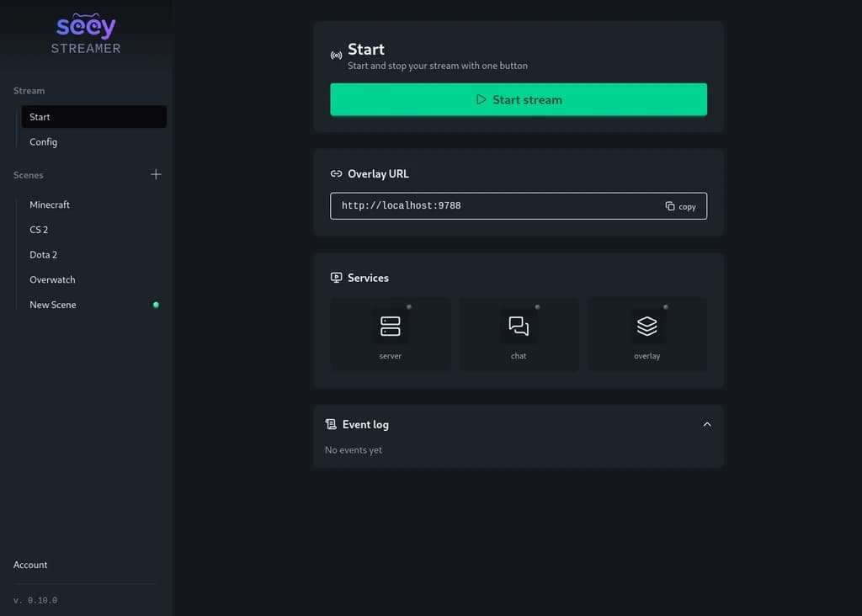Select the Dota 2 scene
The image size is (862, 616).
[x=94, y=254]
